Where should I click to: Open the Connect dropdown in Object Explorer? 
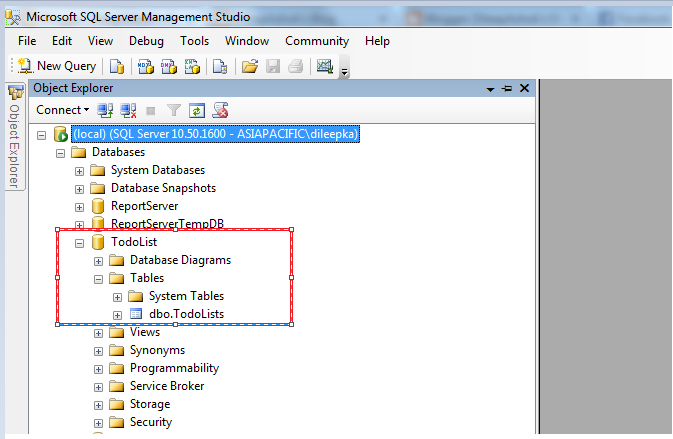click(x=63, y=110)
